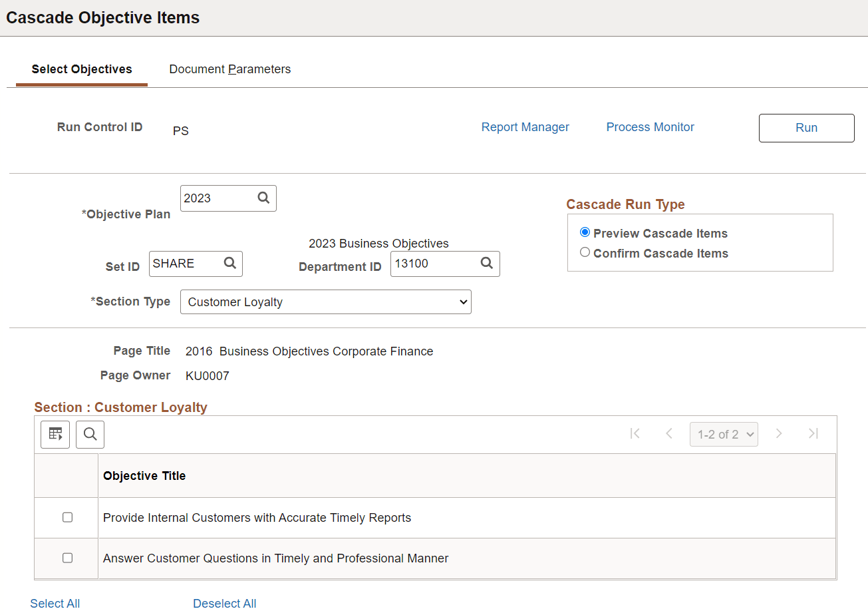Switch to the Document Parameters tab

coord(229,69)
